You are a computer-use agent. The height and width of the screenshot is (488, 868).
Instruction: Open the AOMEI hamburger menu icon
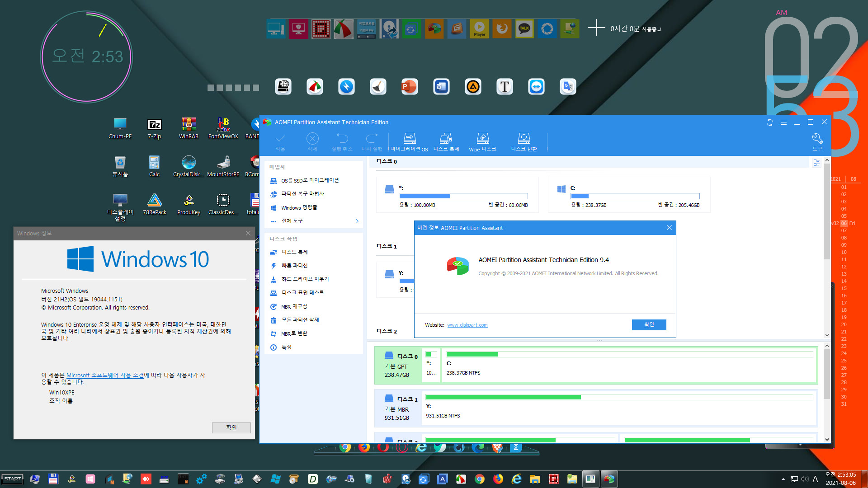coord(783,122)
